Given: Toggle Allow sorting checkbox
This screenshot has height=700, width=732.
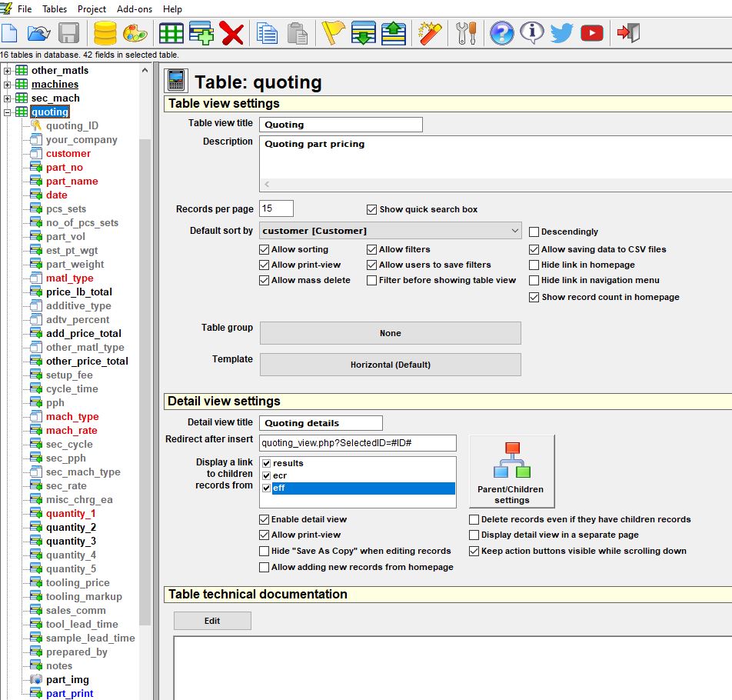Looking at the screenshot, I should click(x=265, y=249).
